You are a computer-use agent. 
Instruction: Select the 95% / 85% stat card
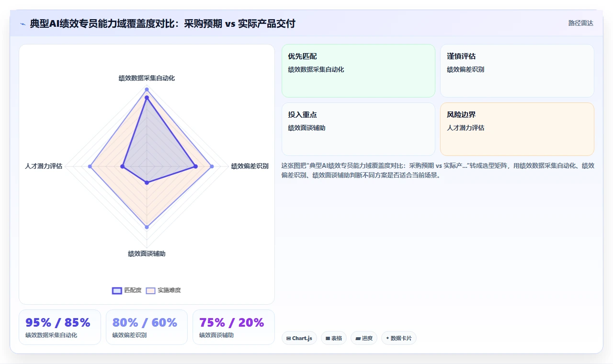[x=60, y=327]
